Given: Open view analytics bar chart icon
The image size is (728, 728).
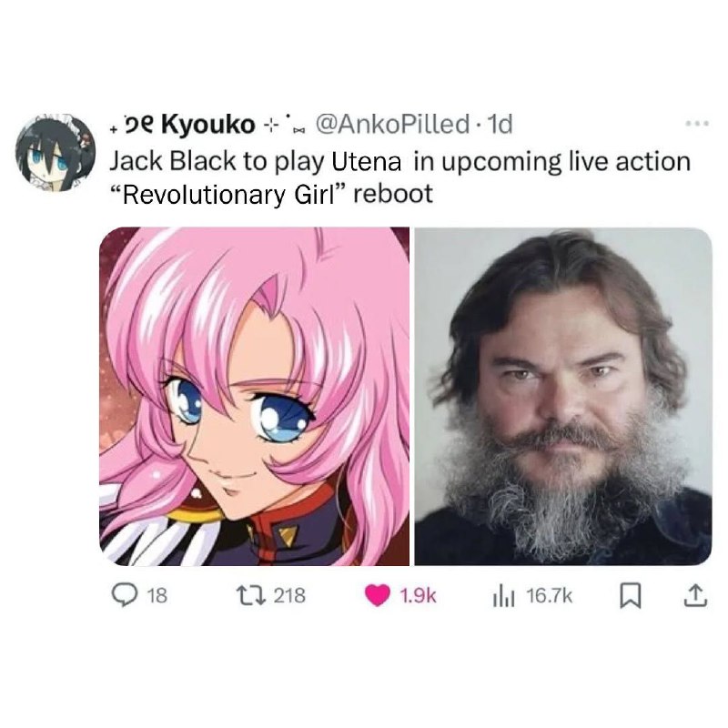Looking at the screenshot, I should (x=504, y=597).
